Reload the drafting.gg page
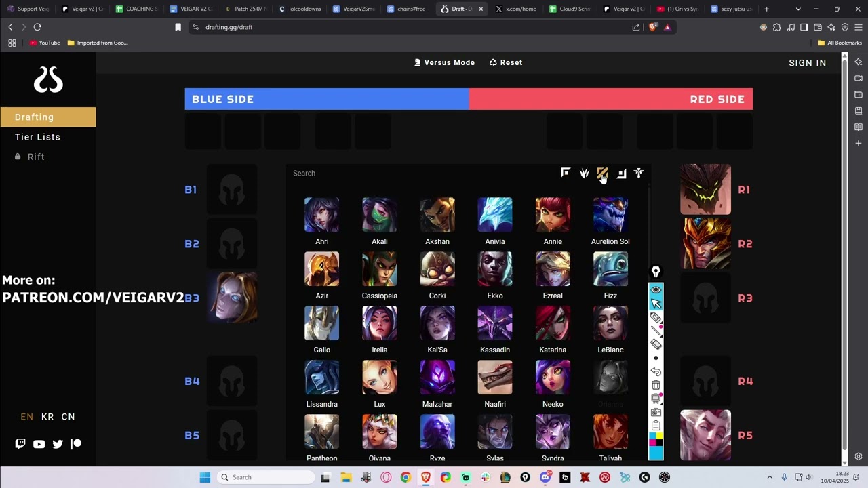 37,27
